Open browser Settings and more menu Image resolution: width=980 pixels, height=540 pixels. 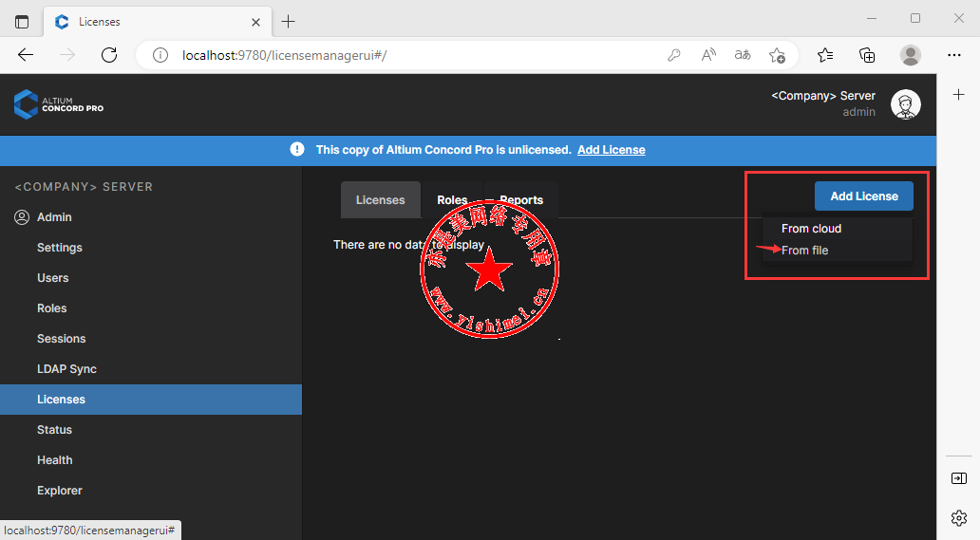[953, 55]
